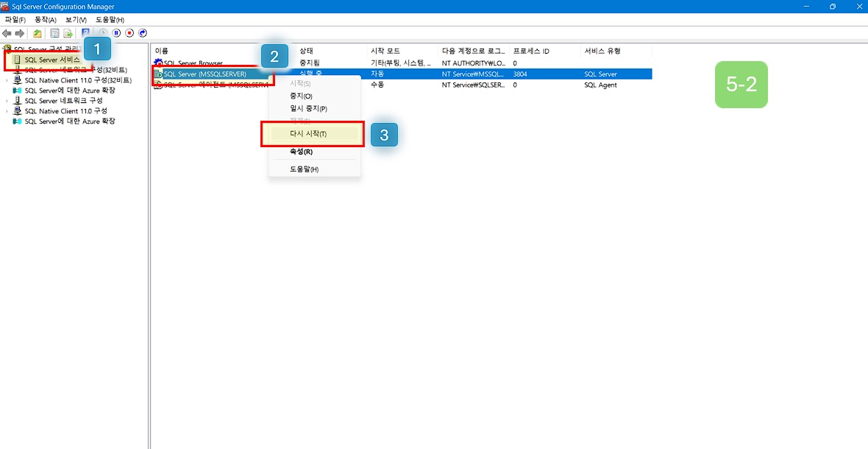Select the SQL Server Browser service row
Screen dimensions: 868x449
[x=402, y=63]
